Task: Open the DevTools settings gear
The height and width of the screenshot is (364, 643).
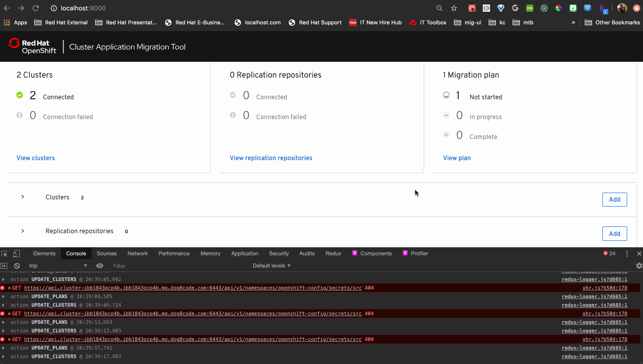Action: 639,266
